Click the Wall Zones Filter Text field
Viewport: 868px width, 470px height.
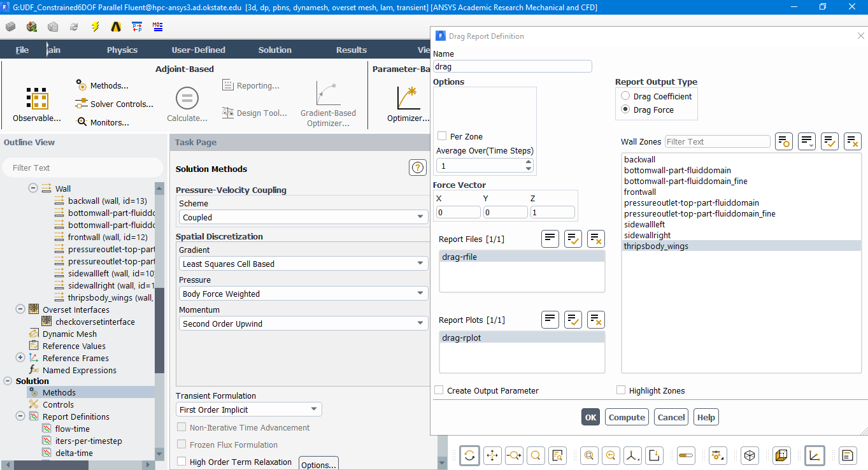[718, 141]
